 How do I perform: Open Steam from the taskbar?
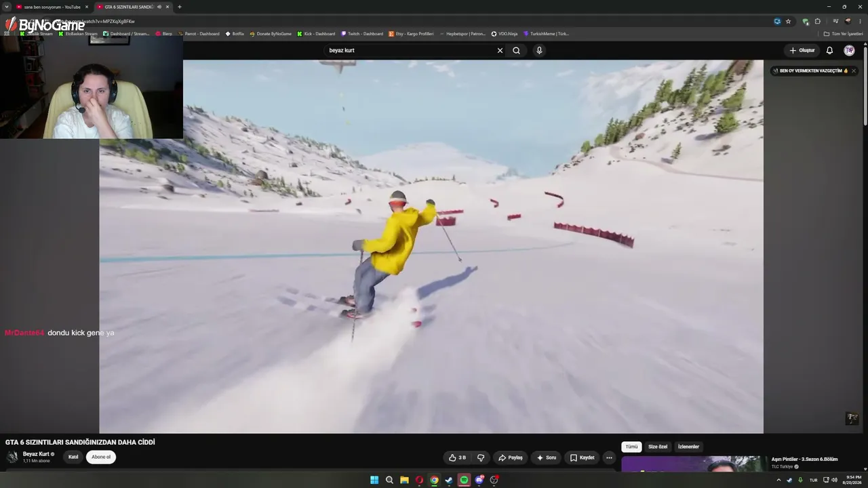[449, 480]
